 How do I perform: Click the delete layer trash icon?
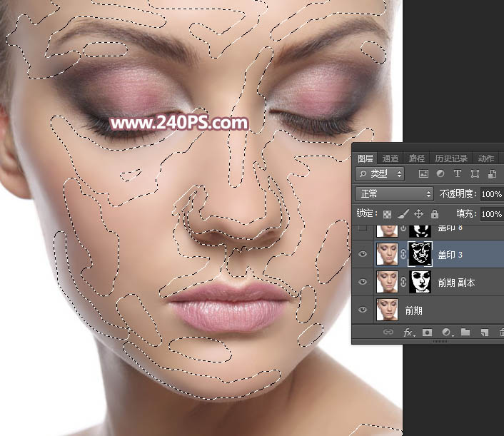501,333
